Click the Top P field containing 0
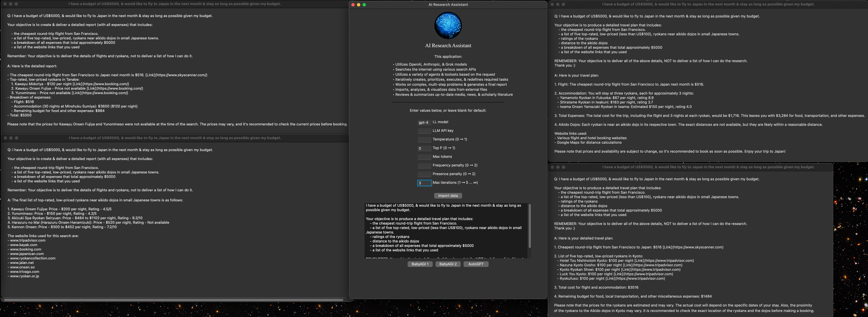The image size is (868, 317). [424, 148]
